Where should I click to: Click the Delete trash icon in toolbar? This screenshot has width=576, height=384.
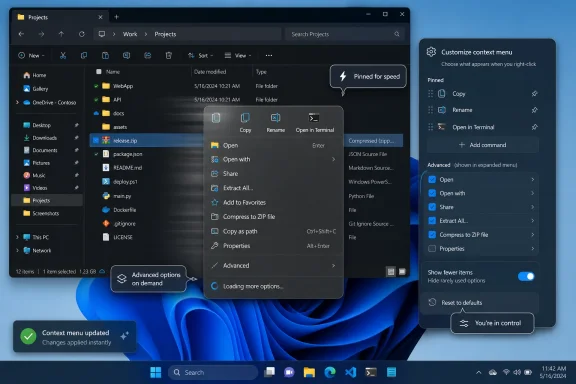click(x=169, y=55)
